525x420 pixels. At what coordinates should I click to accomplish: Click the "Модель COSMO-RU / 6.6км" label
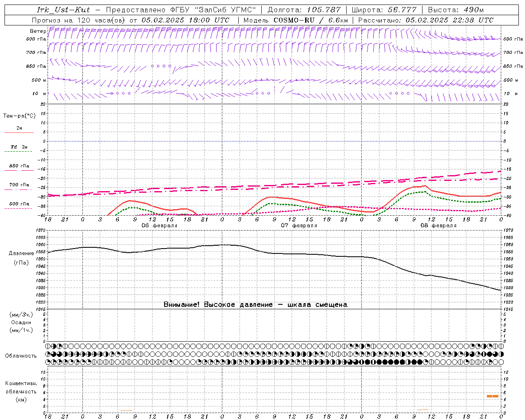coord(296,20)
